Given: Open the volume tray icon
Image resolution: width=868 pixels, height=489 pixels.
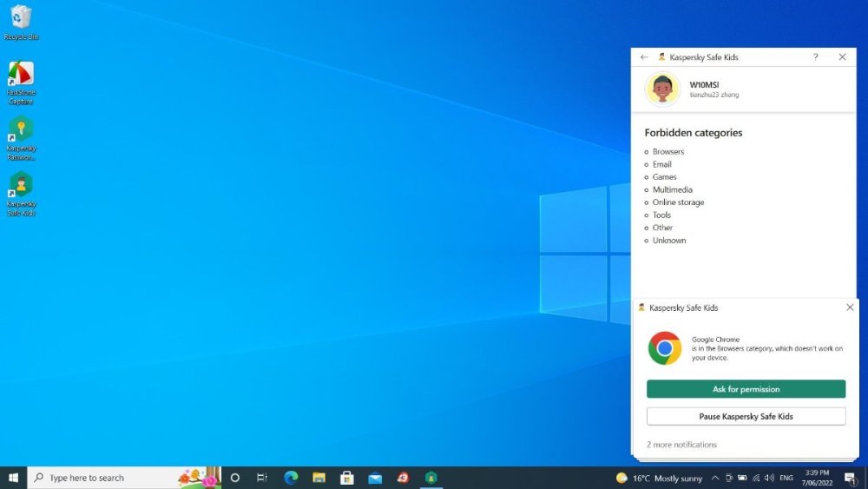Looking at the screenshot, I should [x=769, y=478].
